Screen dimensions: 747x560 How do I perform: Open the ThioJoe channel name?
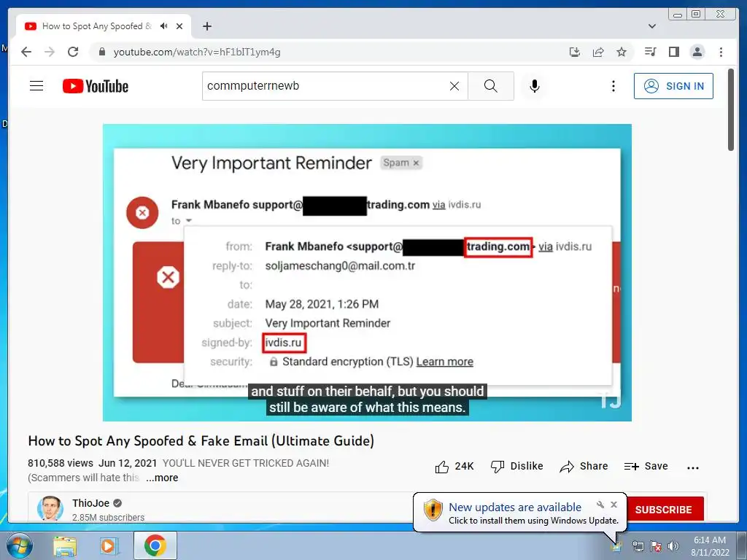pyautogui.click(x=91, y=503)
